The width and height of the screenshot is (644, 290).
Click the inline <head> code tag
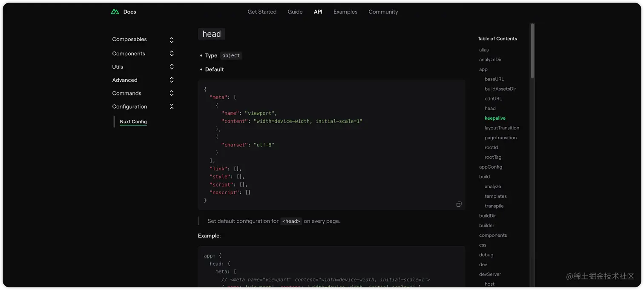coord(291,221)
